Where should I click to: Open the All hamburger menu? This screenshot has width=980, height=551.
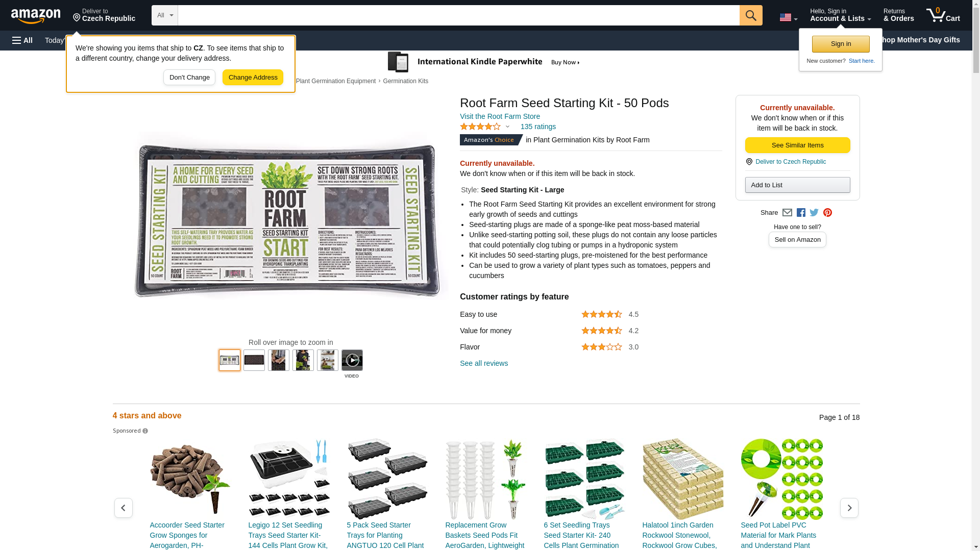[x=22, y=40]
